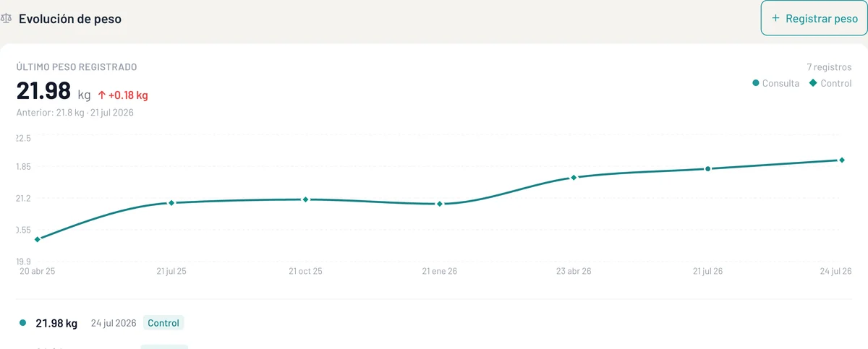Select the 23 abr 26 data point

pyautogui.click(x=574, y=178)
